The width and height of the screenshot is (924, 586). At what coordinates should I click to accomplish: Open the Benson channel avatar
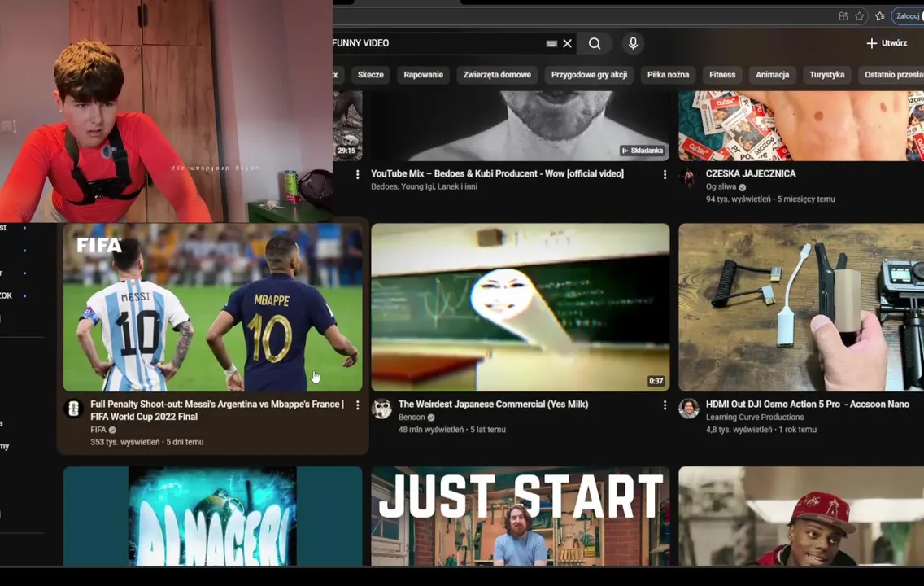pyautogui.click(x=381, y=408)
